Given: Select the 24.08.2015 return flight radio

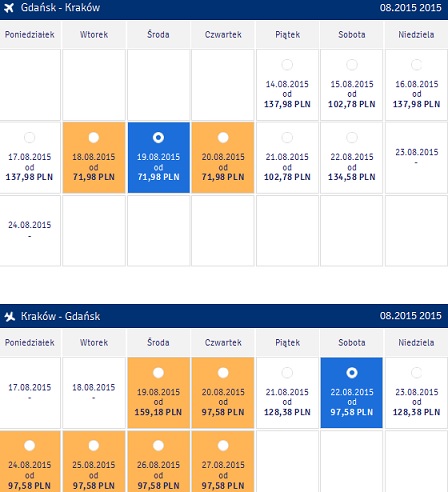Looking at the screenshot, I should 29,445.
